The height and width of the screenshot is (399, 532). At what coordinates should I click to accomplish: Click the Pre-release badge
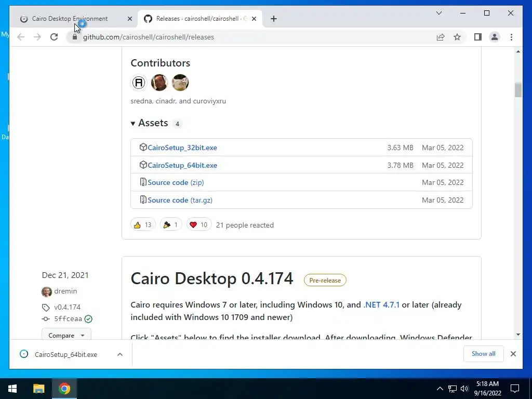325,280
